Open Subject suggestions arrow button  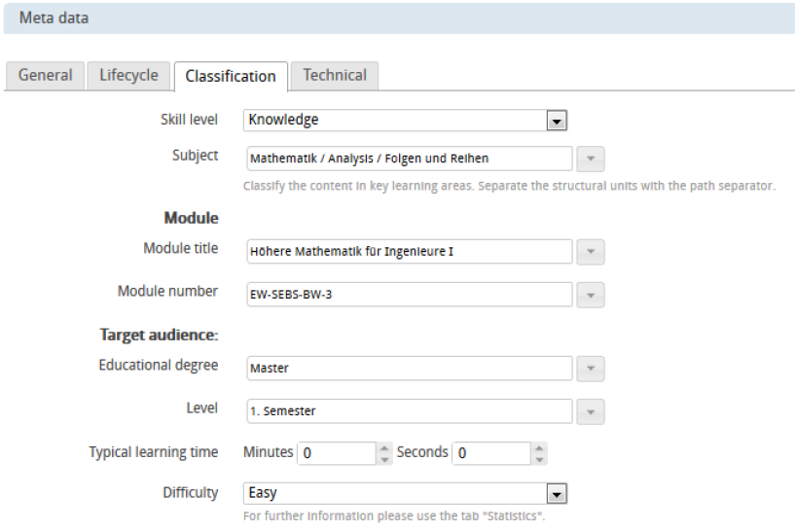point(591,159)
